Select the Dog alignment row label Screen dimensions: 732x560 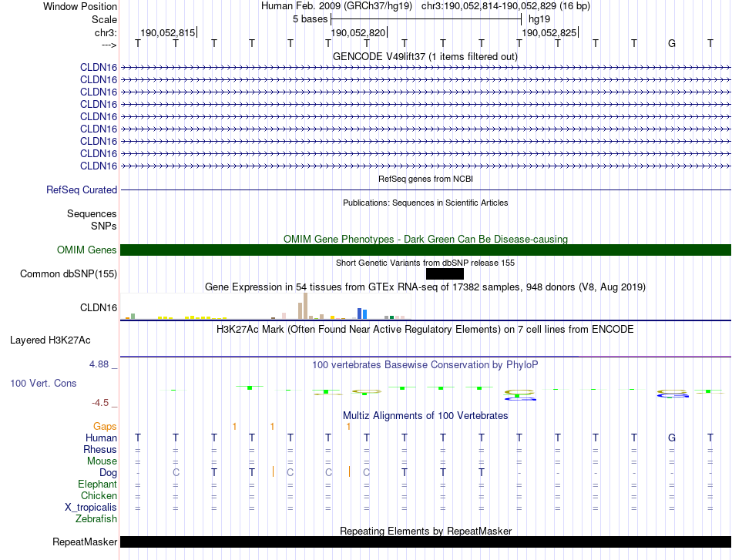(108, 473)
